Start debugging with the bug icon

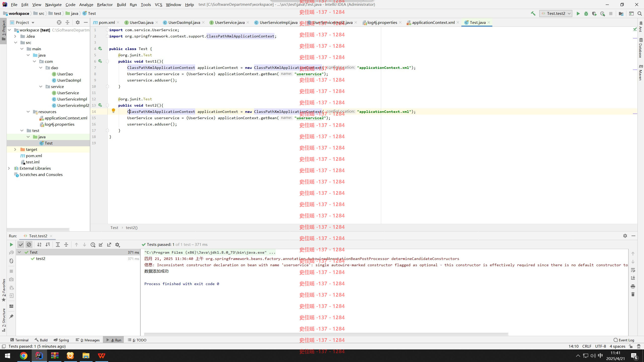[586, 14]
